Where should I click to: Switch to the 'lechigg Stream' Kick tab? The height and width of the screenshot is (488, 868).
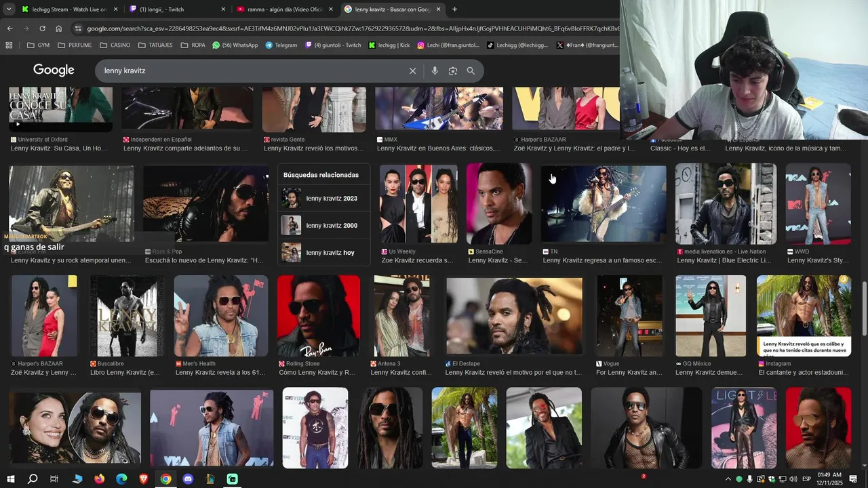[x=69, y=9]
